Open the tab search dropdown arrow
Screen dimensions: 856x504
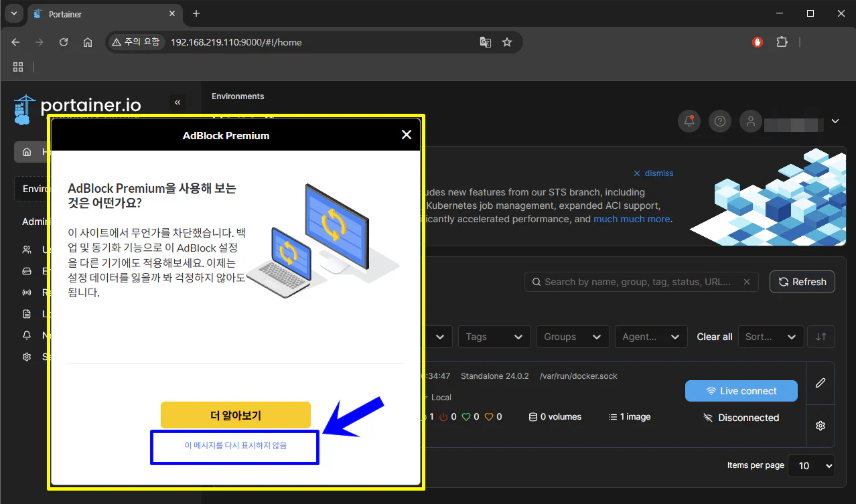13,13
